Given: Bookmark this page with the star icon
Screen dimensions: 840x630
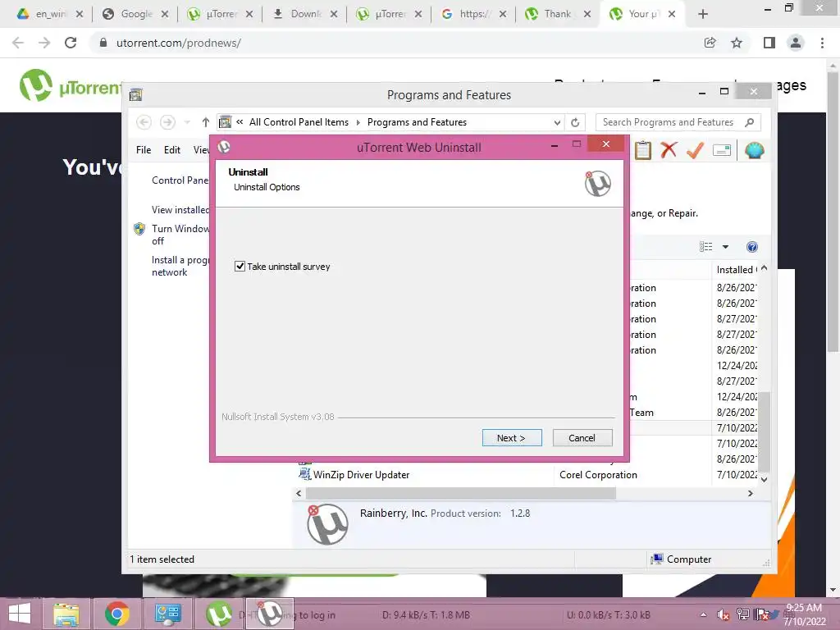Looking at the screenshot, I should pos(737,43).
